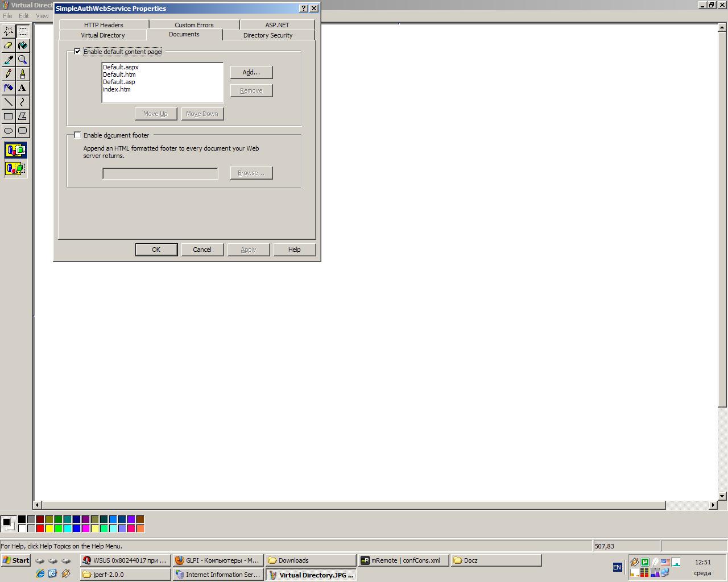Choose the Fill With Color bucket tool

click(23, 45)
